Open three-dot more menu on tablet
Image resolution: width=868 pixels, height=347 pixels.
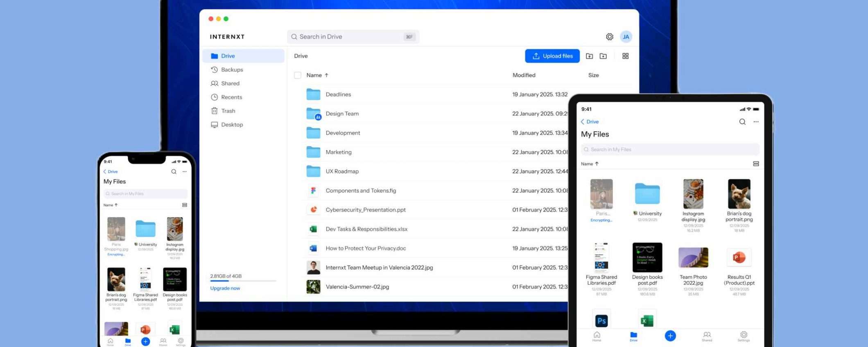pyautogui.click(x=756, y=122)
